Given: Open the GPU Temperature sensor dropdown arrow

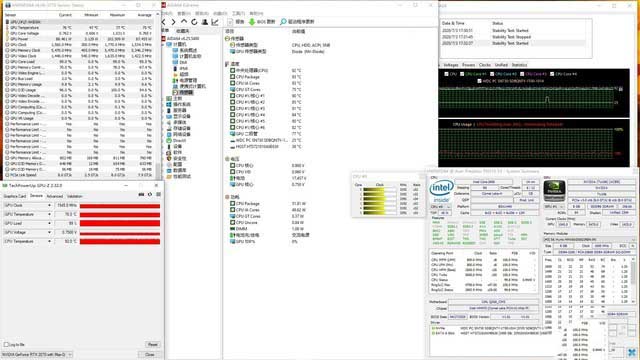Looking at the screenshot, I should coord(49,214).
